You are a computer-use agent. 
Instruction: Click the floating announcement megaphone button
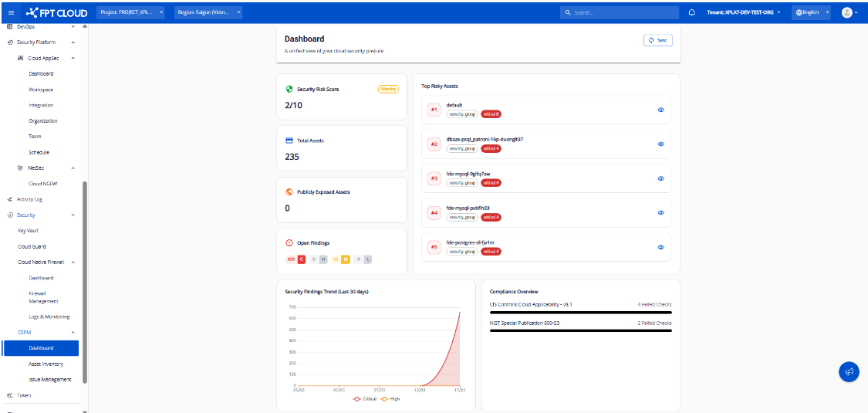pos(849,371)
